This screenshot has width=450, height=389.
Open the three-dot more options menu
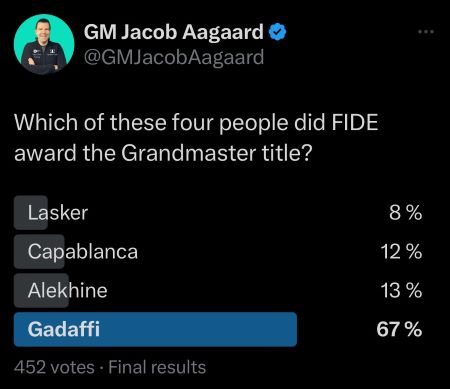click(426, 32)
